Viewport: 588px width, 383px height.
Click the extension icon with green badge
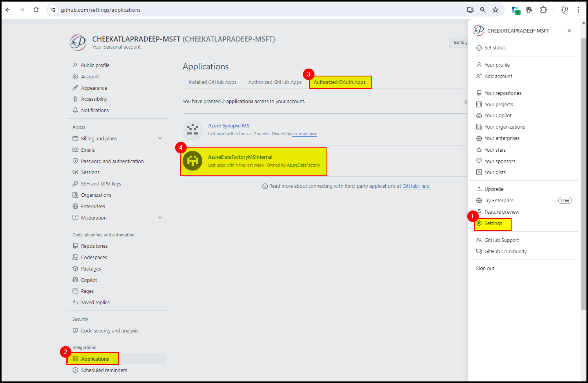point(515,10)
